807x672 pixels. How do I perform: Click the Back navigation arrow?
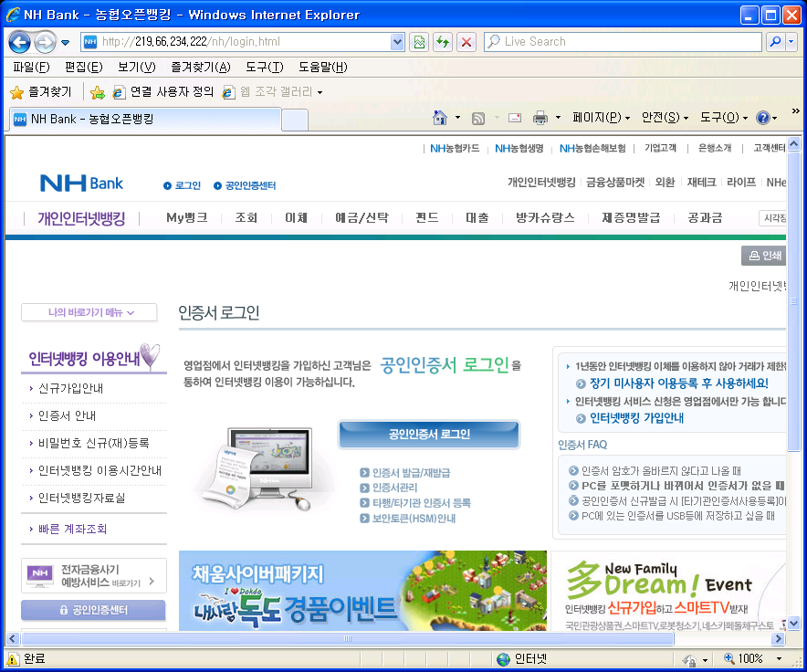pos(19,42)
